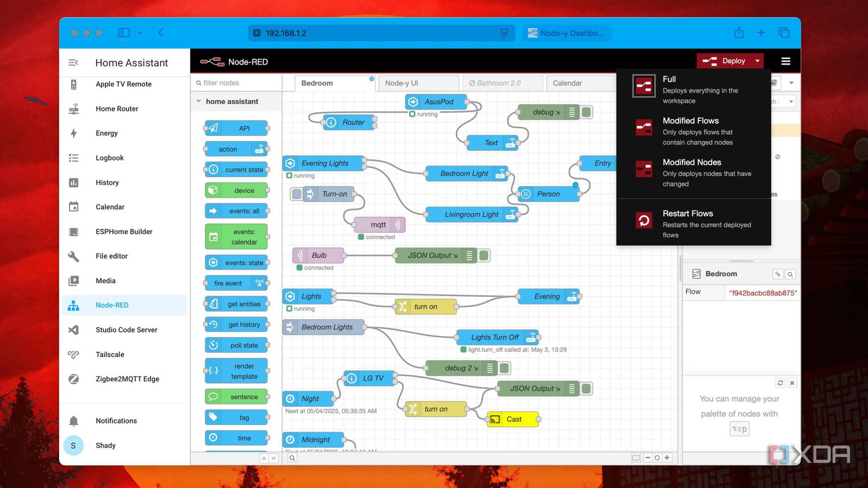Viewport: 868px width, 488px height.
Task: Toggle the debug node output
Action: point(585,112)
